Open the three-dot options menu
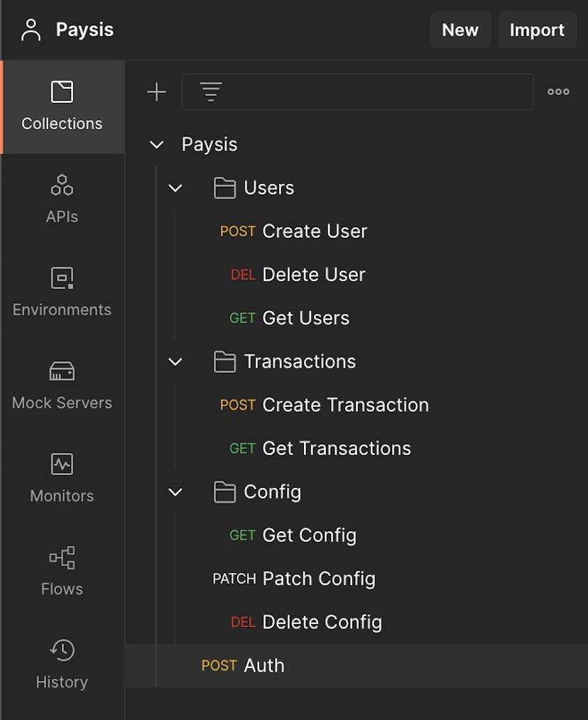Image resolution: width=588 pixels, height=720 pixels. [558, 92]
